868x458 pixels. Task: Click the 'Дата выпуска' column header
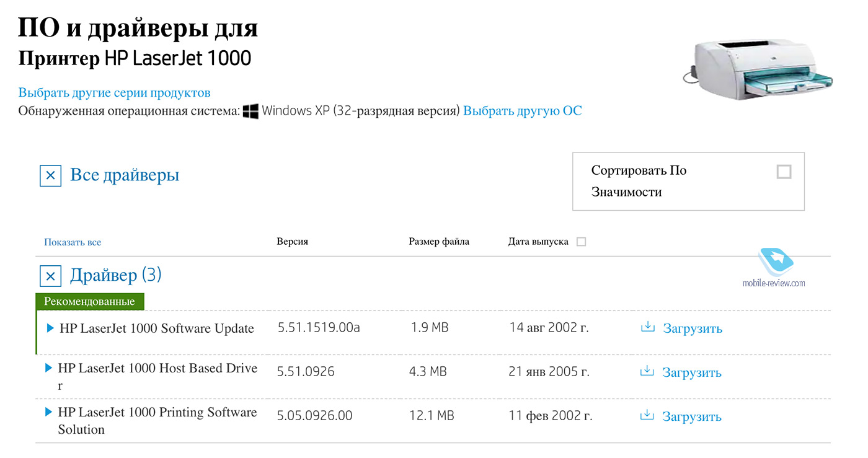pyautogui.click(x=538, y=242)
